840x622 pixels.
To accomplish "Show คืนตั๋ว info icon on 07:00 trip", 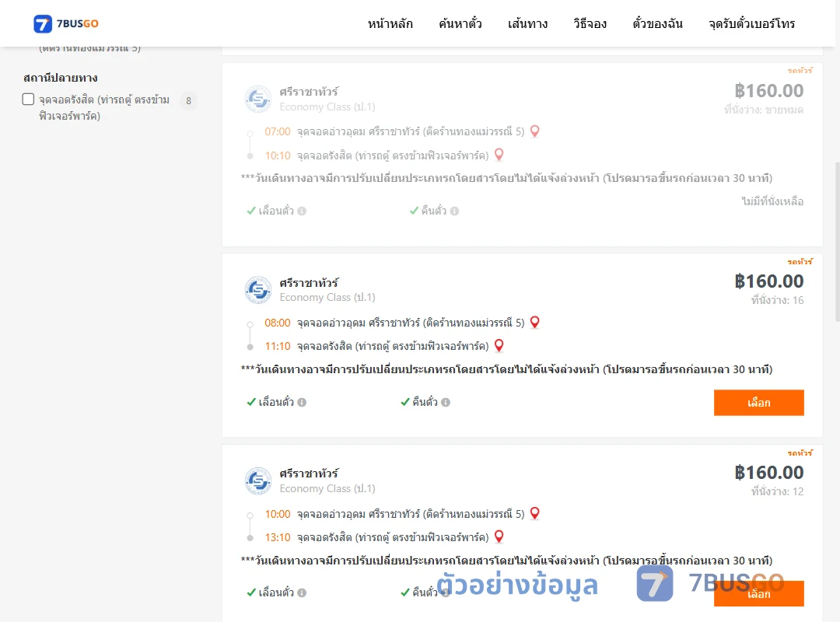I will point(454,211).
